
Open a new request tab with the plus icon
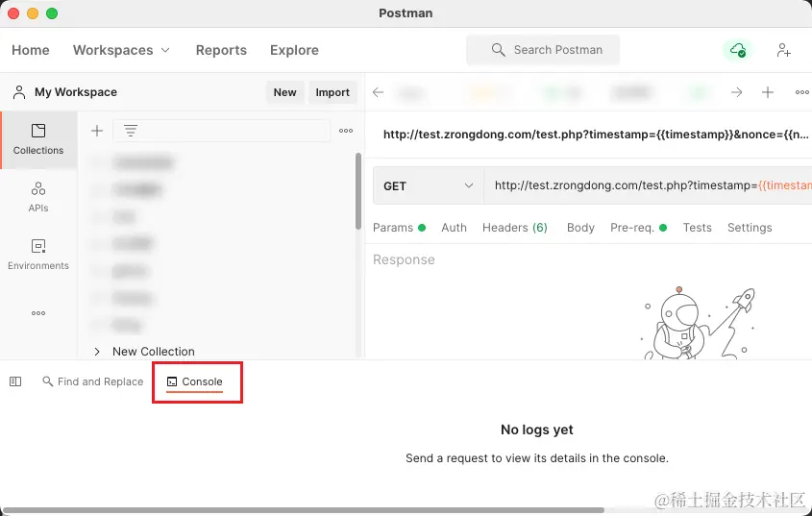768,92
